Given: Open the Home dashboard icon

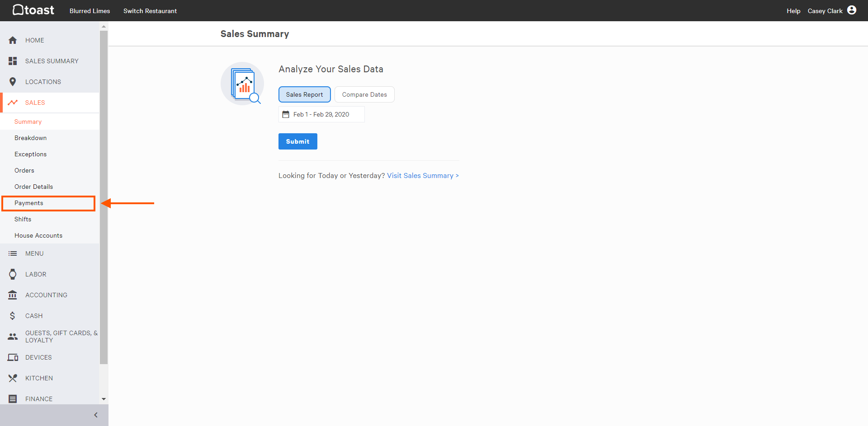Looking at the screenshot, I should [13, 40].
